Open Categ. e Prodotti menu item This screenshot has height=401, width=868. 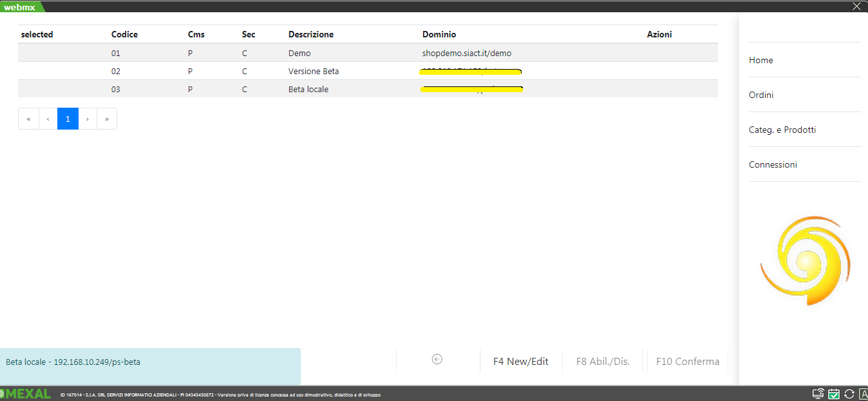pos(782,130)
